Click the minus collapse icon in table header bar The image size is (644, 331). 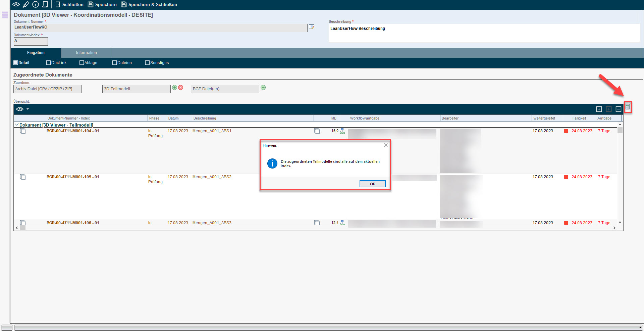tap(618, 109)
